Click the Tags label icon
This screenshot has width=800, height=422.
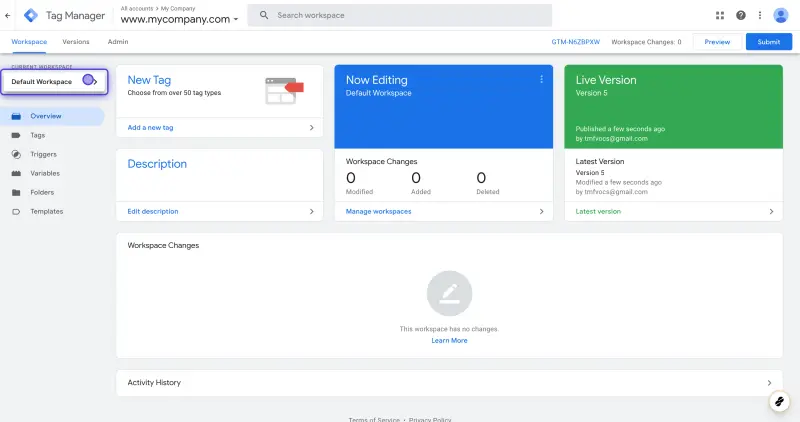click(16, 135)
